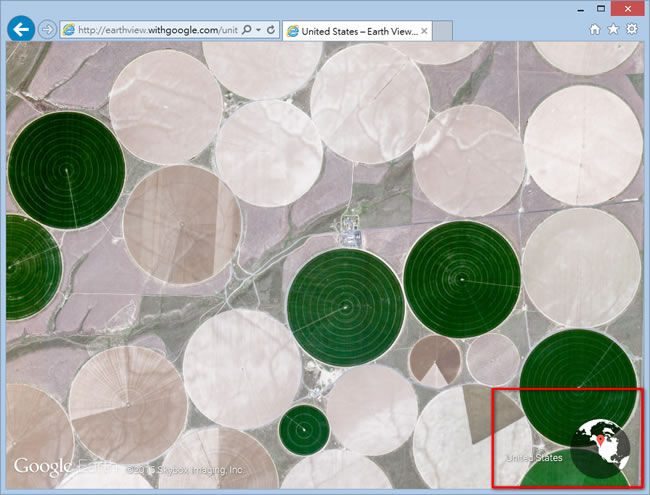Open the address bar dropdown arrow

tap(258, 30)
